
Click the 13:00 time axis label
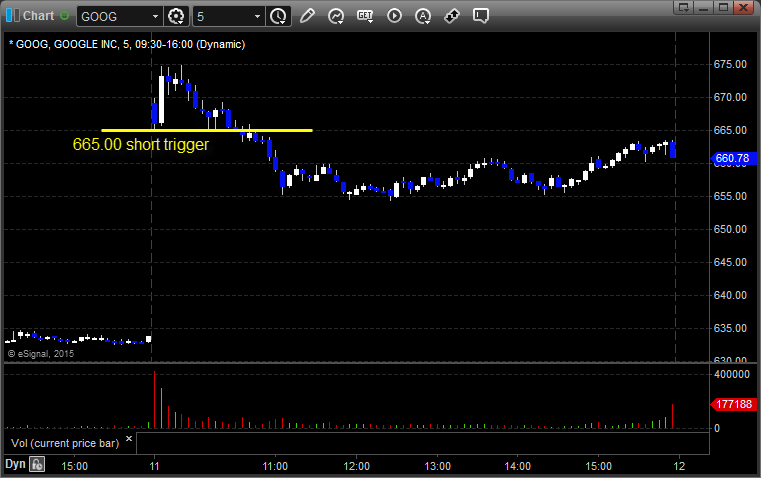pyautogui.click(x=437, y=466)
